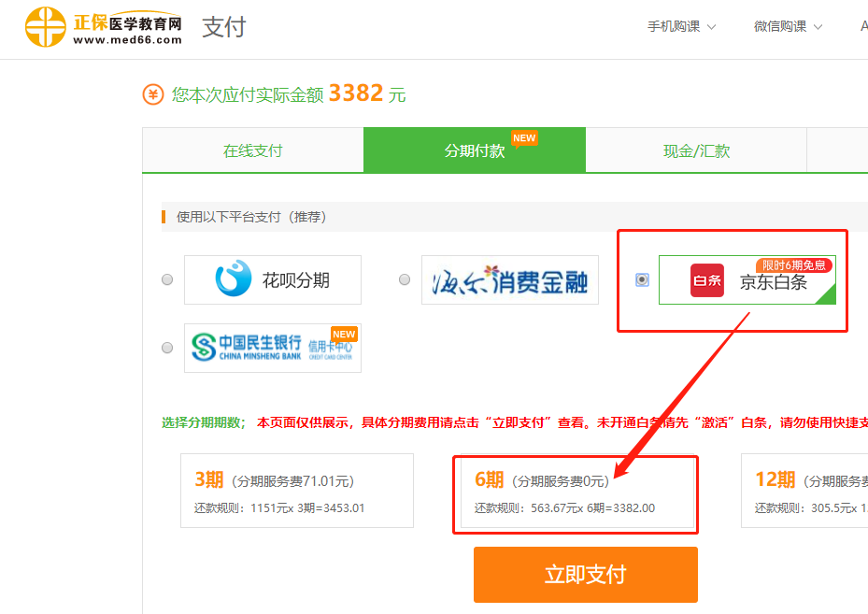The height and width of the screenshot is (614, 868).
Task: Select the 花呗分期 radio button
Action: [167, 279]
